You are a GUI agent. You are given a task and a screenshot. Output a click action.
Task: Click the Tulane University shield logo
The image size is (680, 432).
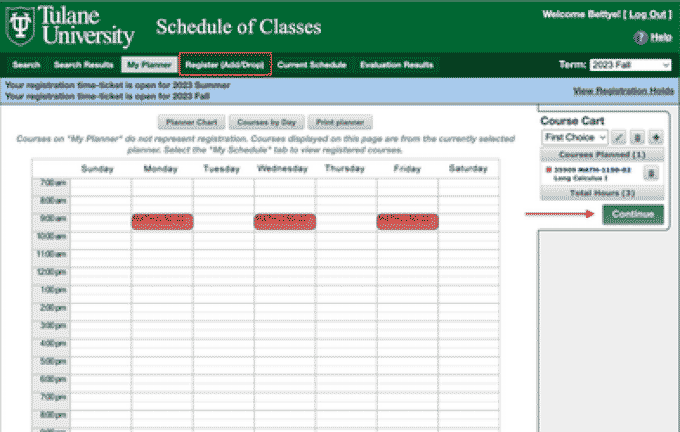pyautogui.click(x=20, y=26)
